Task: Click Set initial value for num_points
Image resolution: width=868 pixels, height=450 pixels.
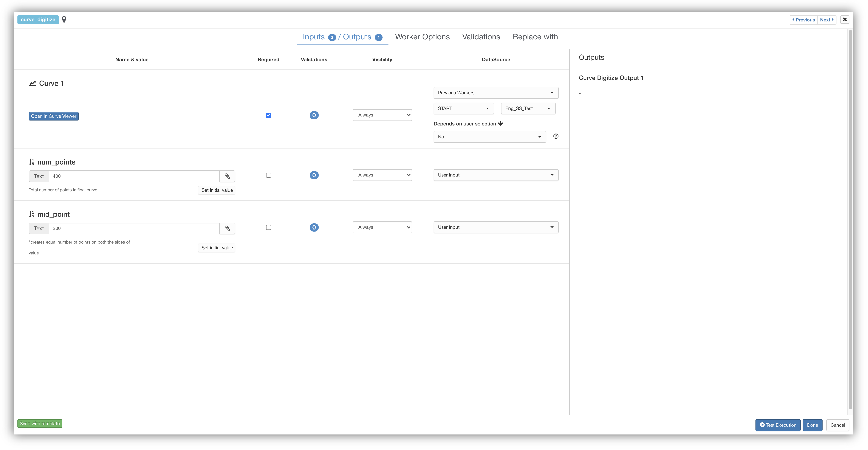Action: tap(217, 190)
